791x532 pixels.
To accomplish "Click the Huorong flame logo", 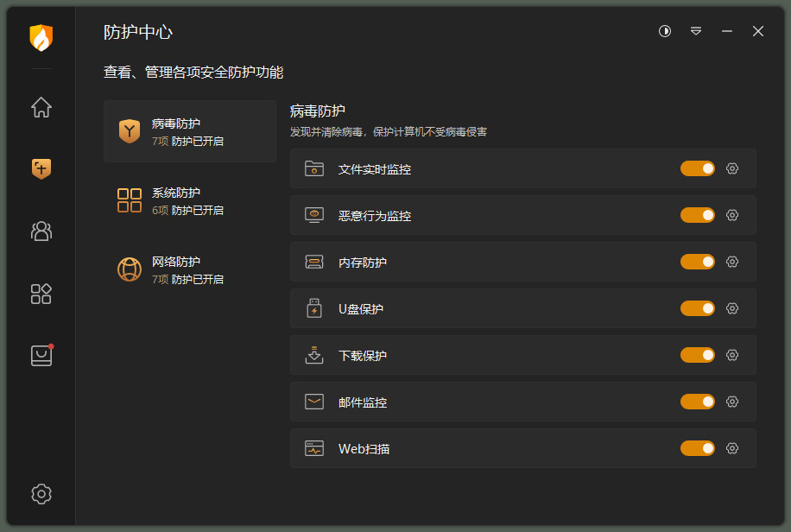I will [41, 38].
